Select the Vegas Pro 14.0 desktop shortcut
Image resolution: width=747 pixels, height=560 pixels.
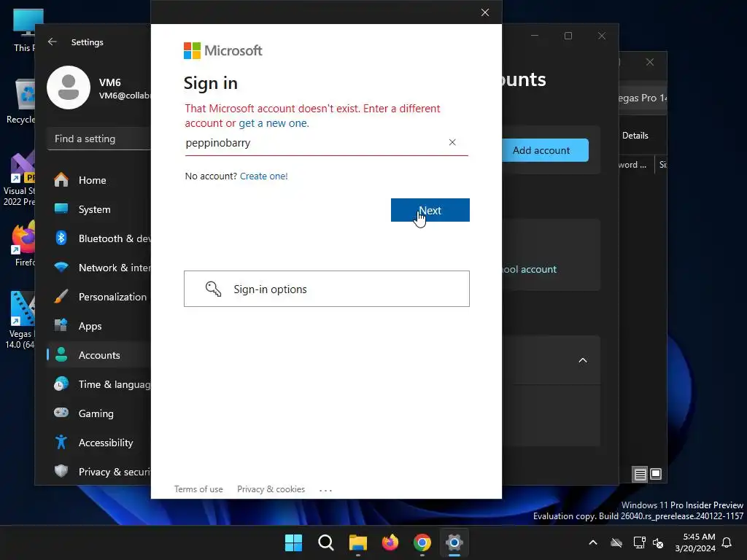tap(20, 320)
